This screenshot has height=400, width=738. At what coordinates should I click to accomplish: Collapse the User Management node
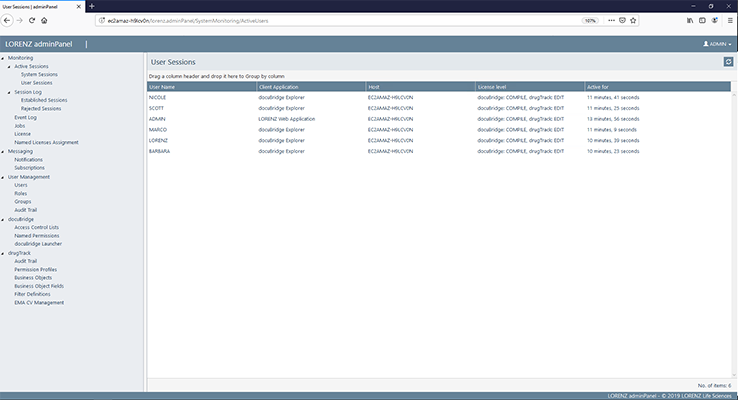tap(3, 177)
